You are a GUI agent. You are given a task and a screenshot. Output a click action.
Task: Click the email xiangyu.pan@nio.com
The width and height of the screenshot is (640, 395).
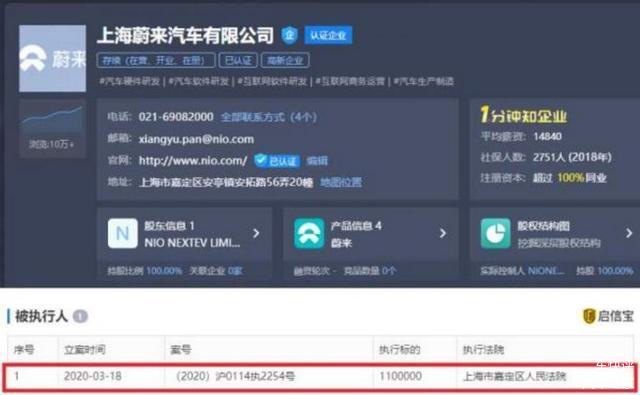[x=196, y=139]
